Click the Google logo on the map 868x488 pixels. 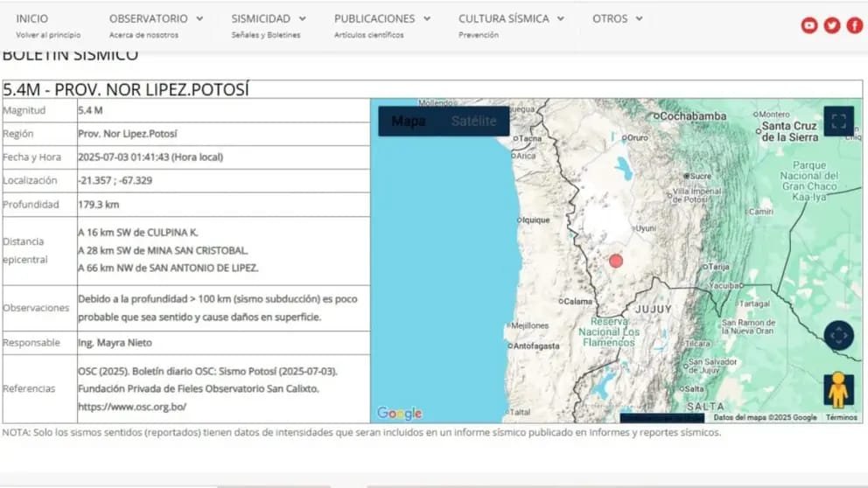point(399,414)
